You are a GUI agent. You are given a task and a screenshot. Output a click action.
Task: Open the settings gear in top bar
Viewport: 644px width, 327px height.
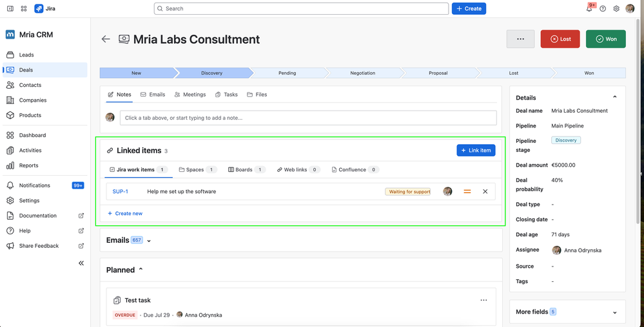click(x=616, y=8)
